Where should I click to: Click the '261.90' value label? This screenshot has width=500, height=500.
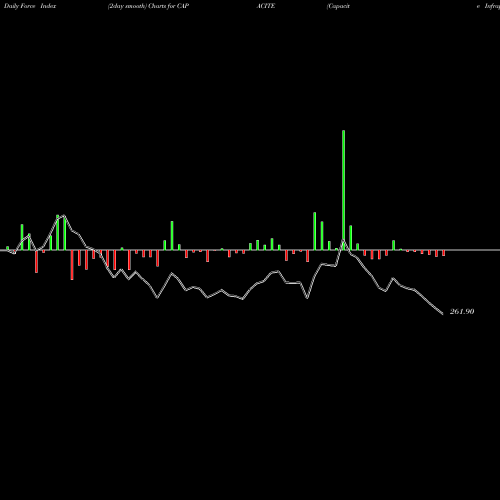[x=462, y=312]
